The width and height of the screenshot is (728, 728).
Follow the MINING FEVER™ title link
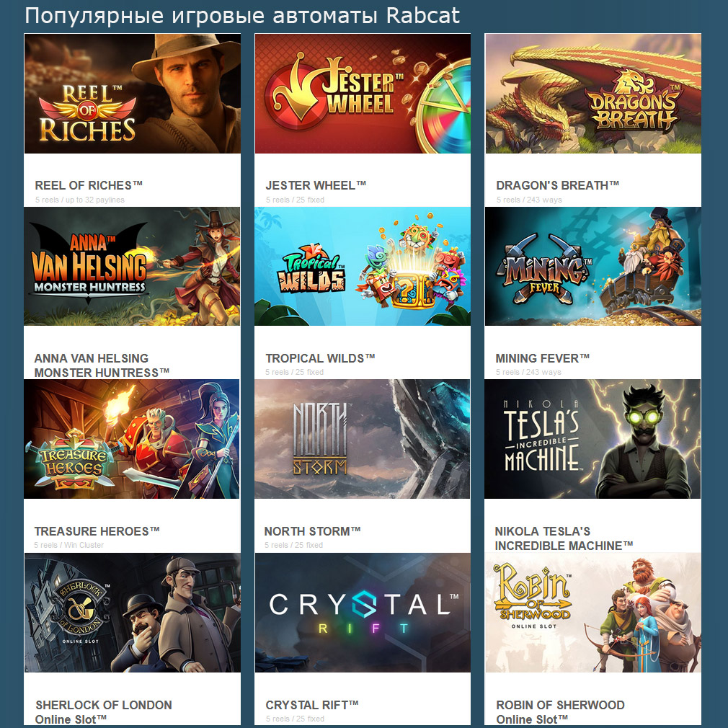[x=542, y=358]
